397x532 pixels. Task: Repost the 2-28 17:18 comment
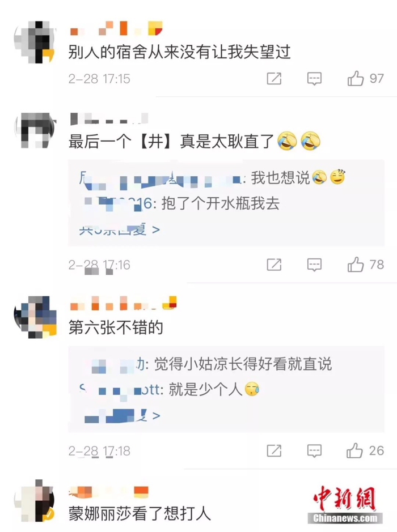tap(274, 450)
